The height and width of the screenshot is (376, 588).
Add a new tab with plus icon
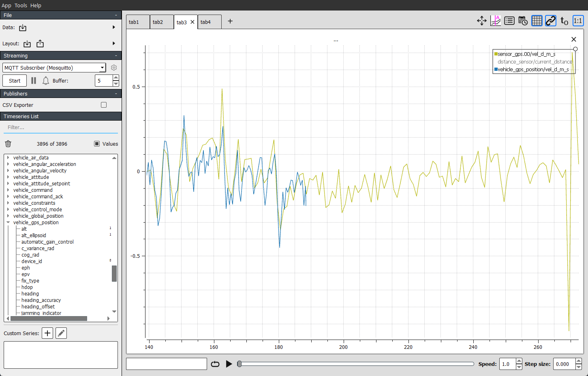coord(230,21)
